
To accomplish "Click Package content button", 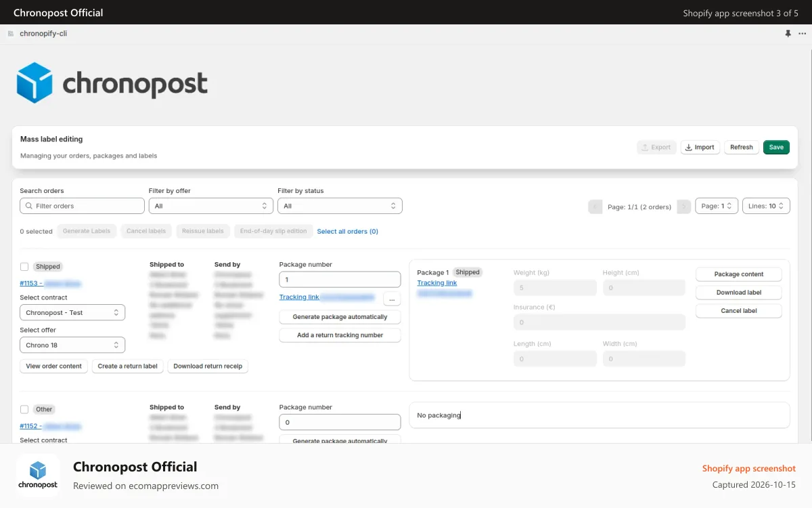I will 739,274.
